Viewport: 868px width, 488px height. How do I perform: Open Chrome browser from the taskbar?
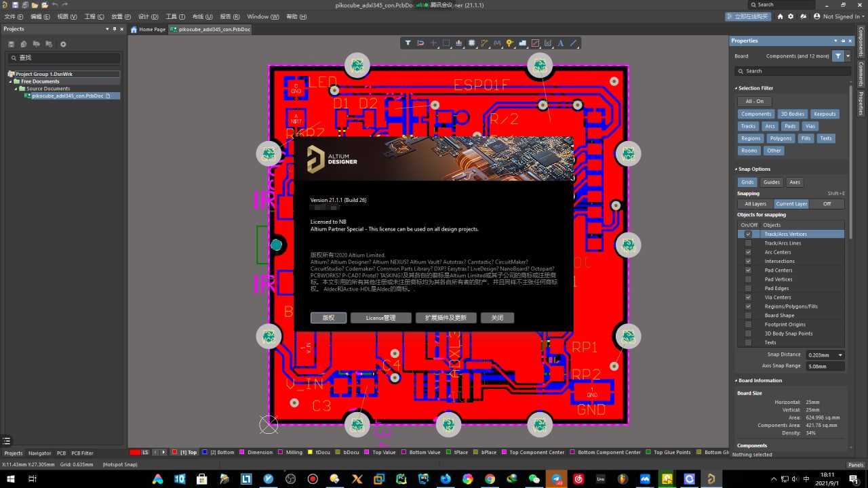[490, 479]
